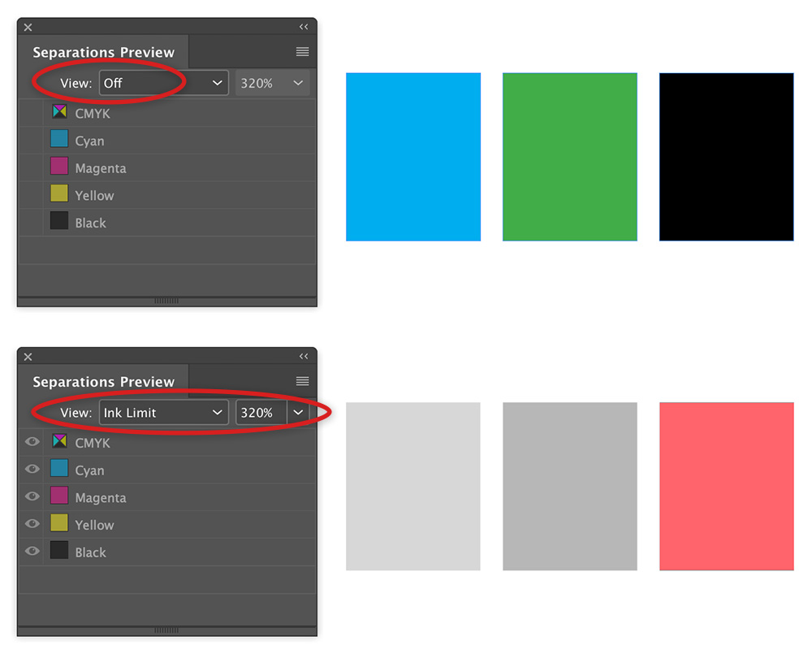This screenshot has width=812, height=659.
Task: Collapse the top Separations Preview panel
Action: click(x=304, y=26)
